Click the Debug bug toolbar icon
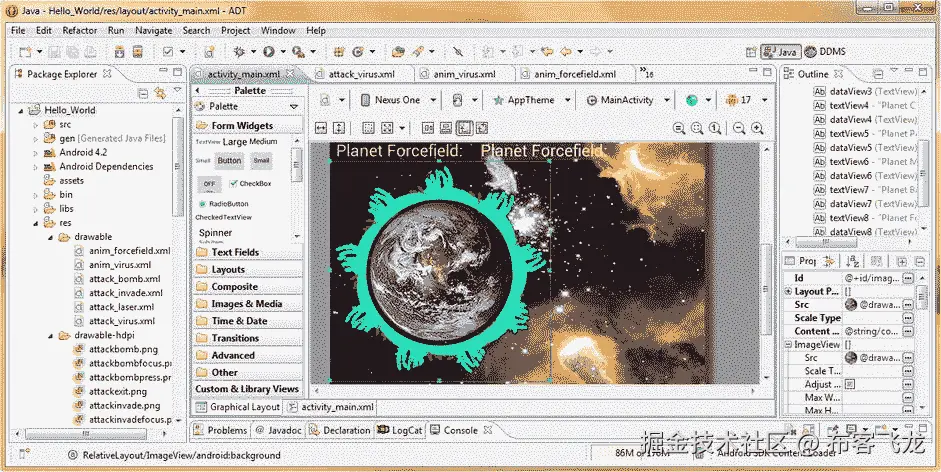941x472 pixels. 239,52
